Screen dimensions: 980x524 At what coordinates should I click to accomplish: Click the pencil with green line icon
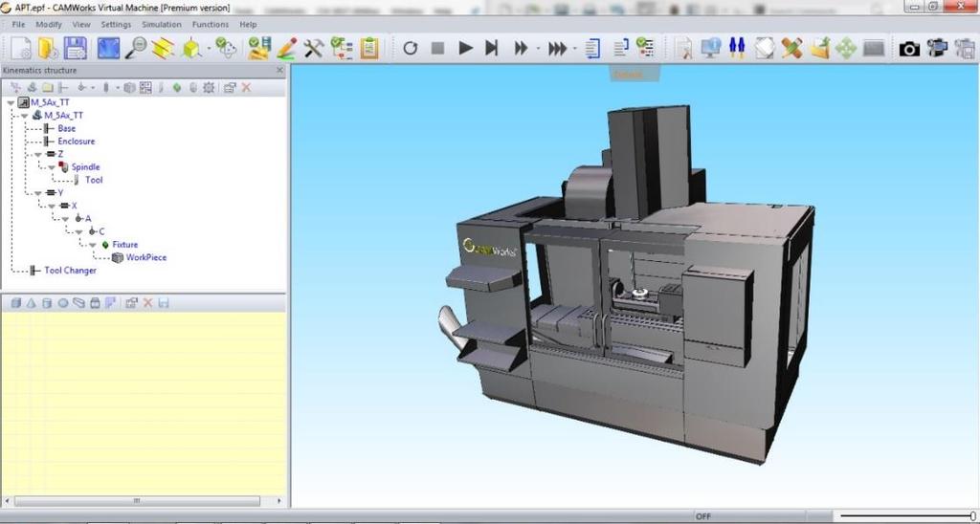pos(286,48)
